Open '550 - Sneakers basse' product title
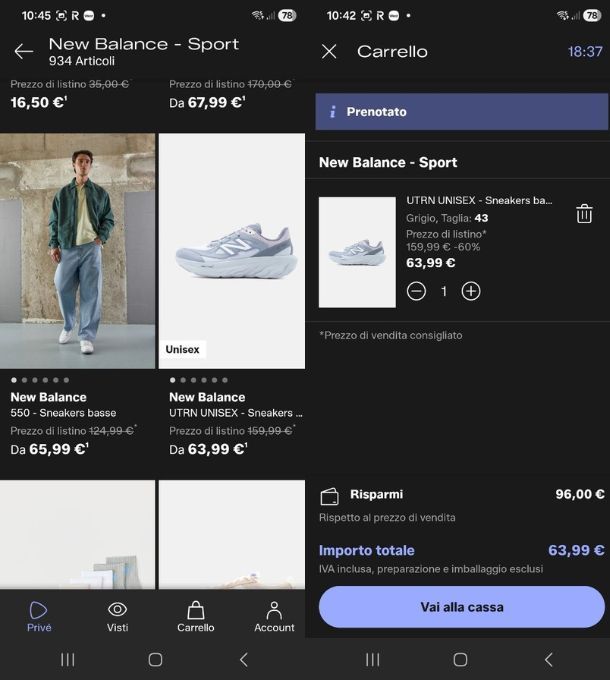The height and width of the screenshot is (680, 610). pyautogui.click(x=63, y=413)
